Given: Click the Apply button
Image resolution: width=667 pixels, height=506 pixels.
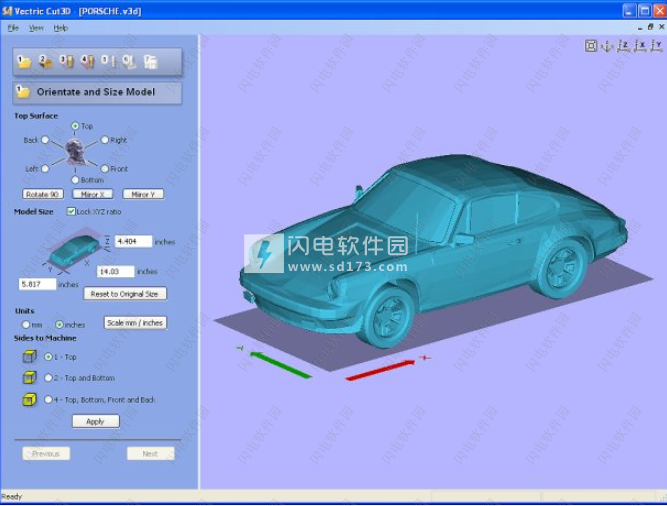Looking at the screenshot, I should (96, 421).
